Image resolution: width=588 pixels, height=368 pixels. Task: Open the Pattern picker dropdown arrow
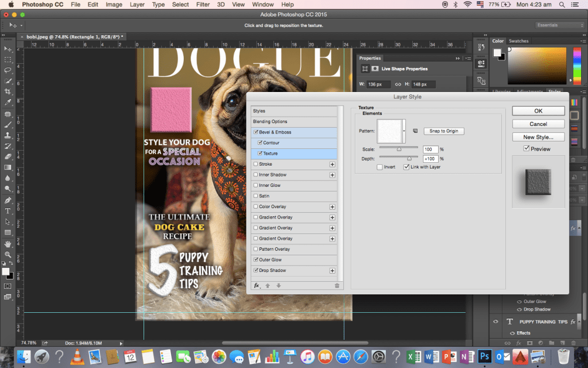(x=404, y=131)
